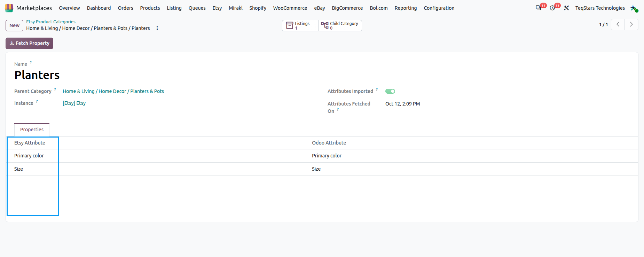Open the Listings stat button

coord(300,25)
